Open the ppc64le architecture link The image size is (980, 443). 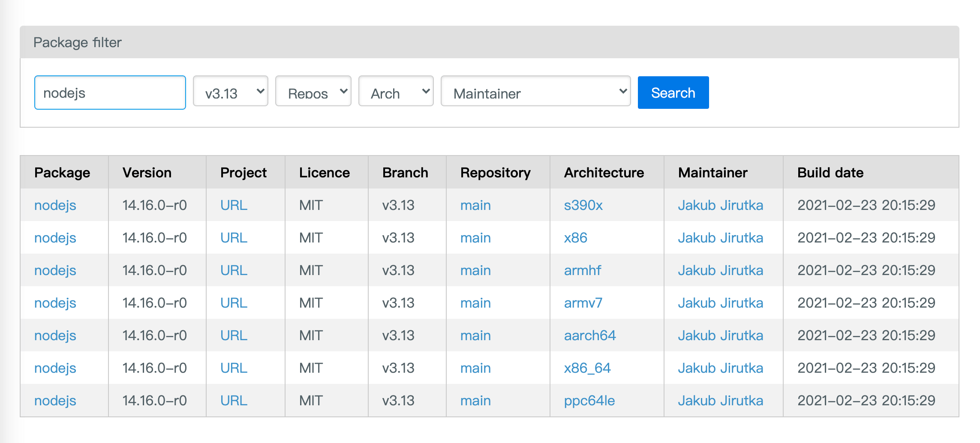click(x=589, y=401)
